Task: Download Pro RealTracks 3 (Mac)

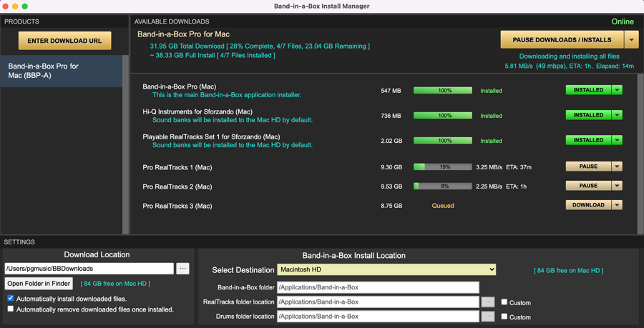Action: (588, 204)
